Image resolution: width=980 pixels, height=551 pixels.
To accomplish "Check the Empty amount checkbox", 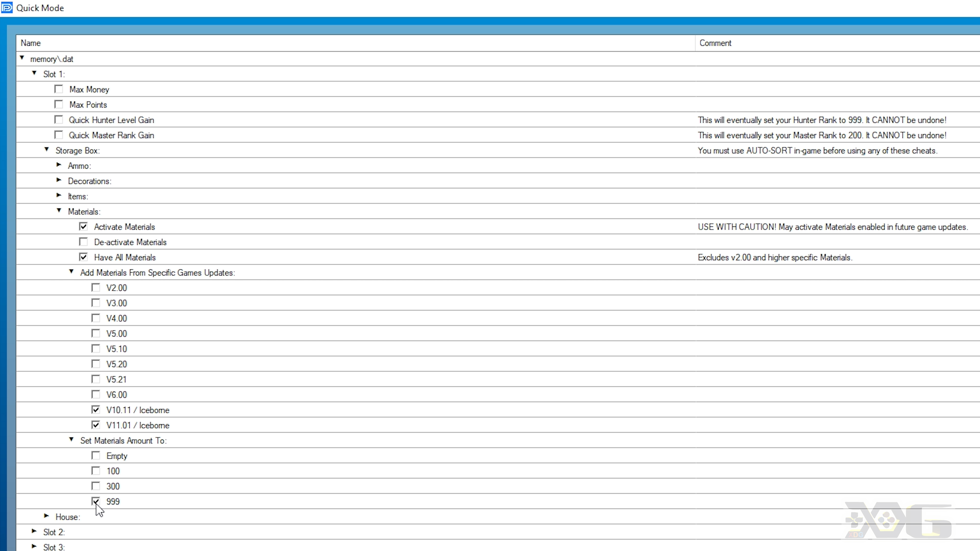I will tap(96, 456).
